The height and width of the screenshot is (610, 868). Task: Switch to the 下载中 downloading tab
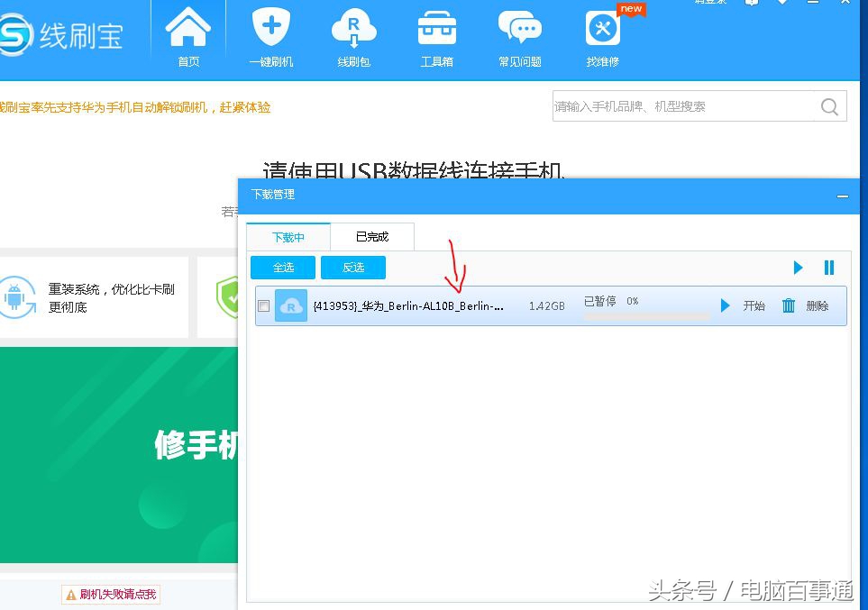pyautogui.click(x=287, y=236)
